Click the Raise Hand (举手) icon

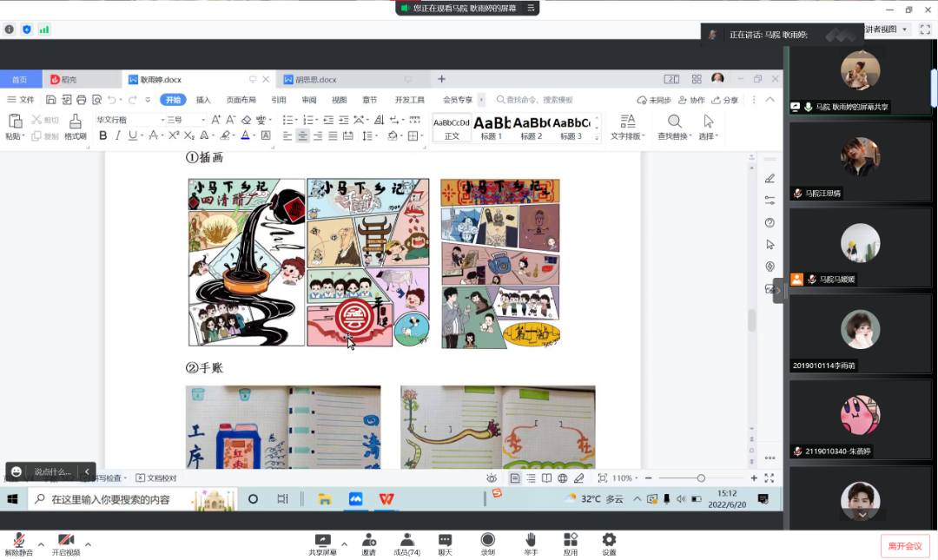[x=531, y=544]
